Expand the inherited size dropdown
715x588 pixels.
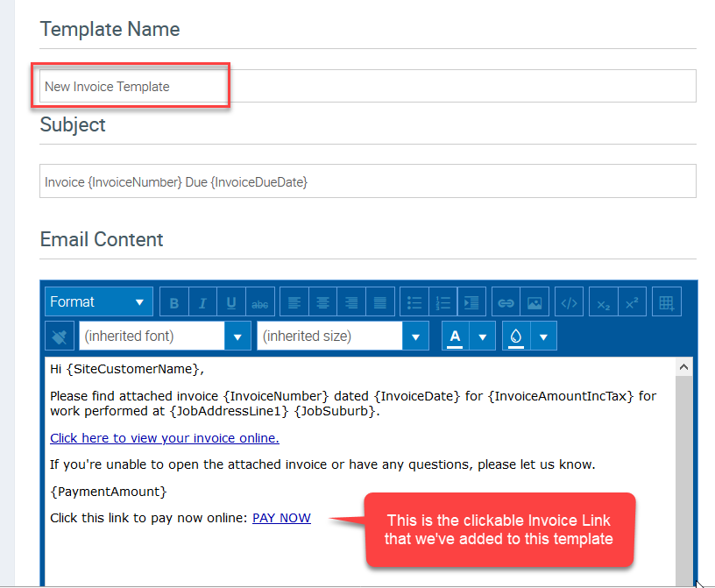click(x=415, y=337)
